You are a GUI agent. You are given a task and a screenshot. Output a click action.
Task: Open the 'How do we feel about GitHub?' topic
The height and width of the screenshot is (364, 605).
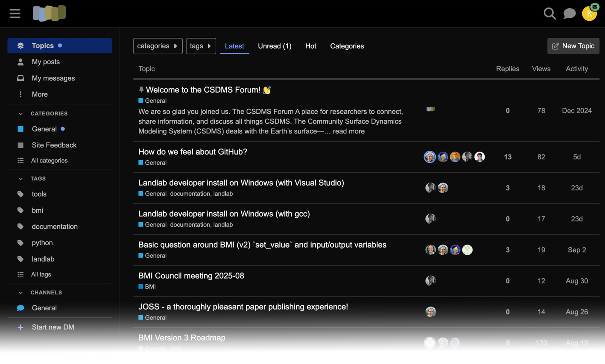pos(192,152)
